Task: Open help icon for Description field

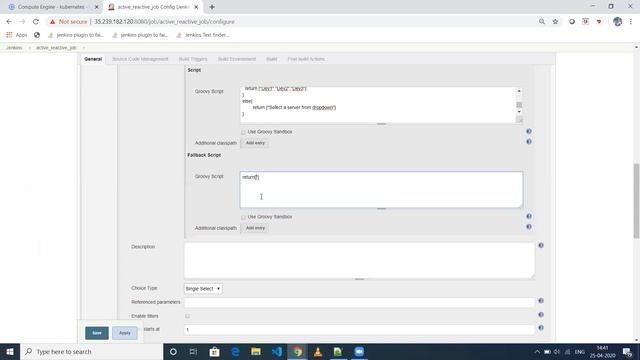Action: tap(541, 245)
